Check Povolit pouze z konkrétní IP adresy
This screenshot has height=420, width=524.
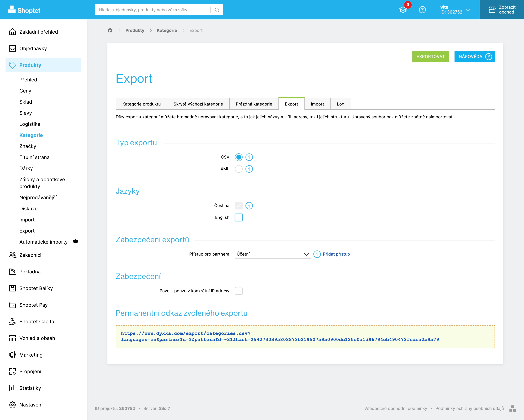[x=238, y=291]
